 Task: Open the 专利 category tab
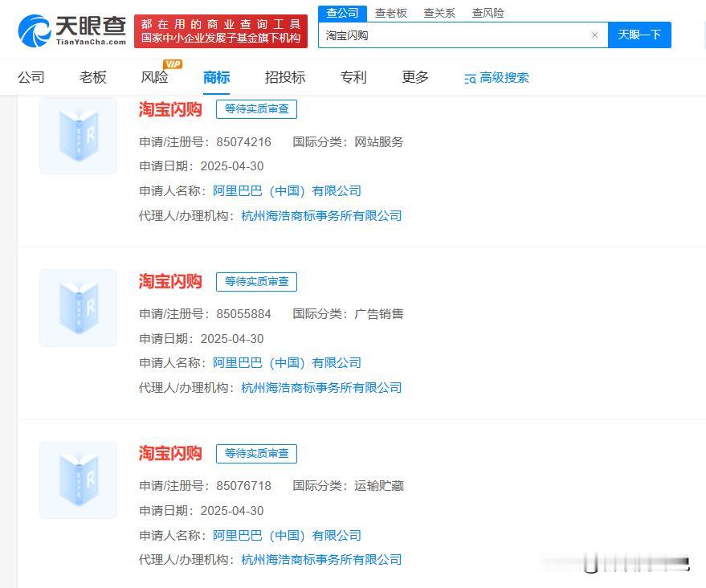click(x=353, y=77)
